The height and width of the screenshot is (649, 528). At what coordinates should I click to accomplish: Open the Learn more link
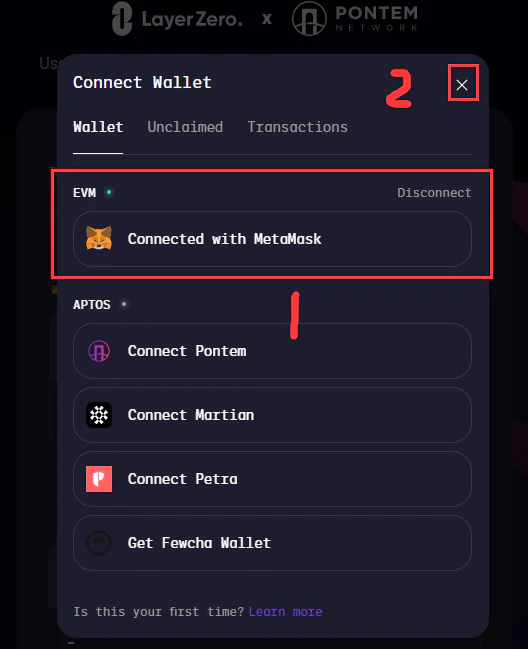coord(286,611)
